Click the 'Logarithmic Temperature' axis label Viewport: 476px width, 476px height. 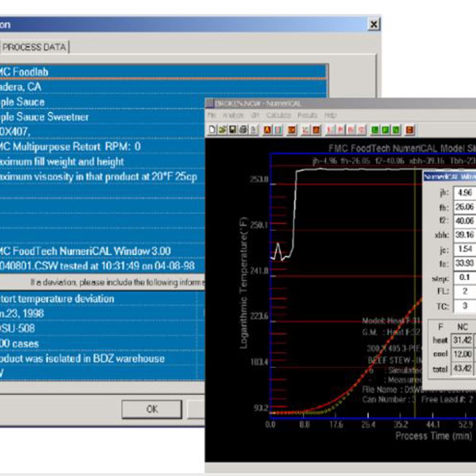pos(244,283)
